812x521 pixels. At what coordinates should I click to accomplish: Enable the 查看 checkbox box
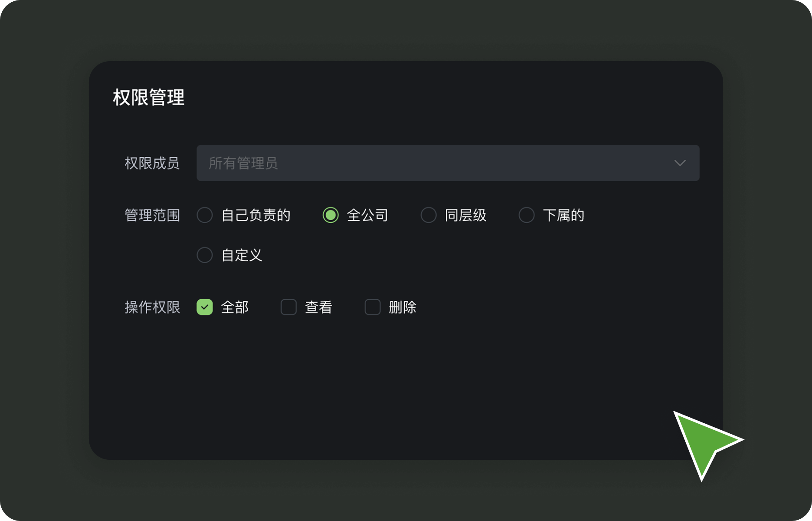point(288,307)
